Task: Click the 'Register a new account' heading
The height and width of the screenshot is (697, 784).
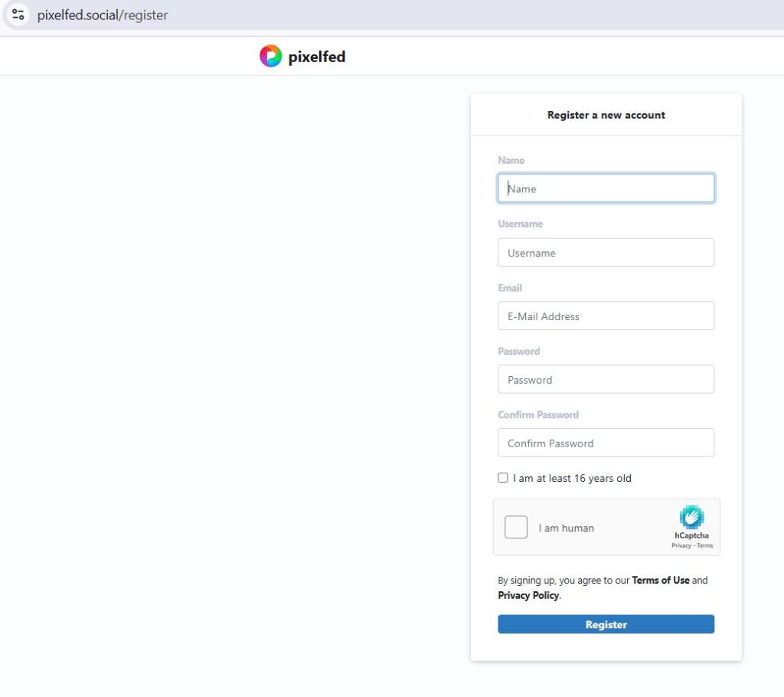Action: (606, 115)
